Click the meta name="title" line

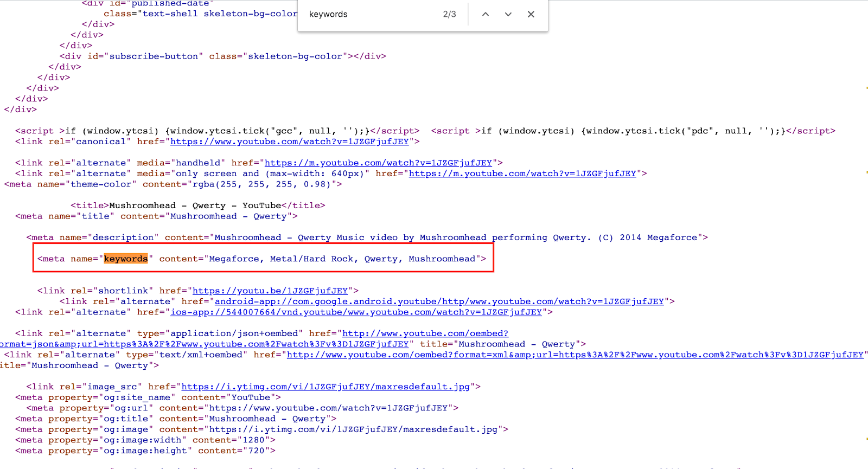[157, 216]
